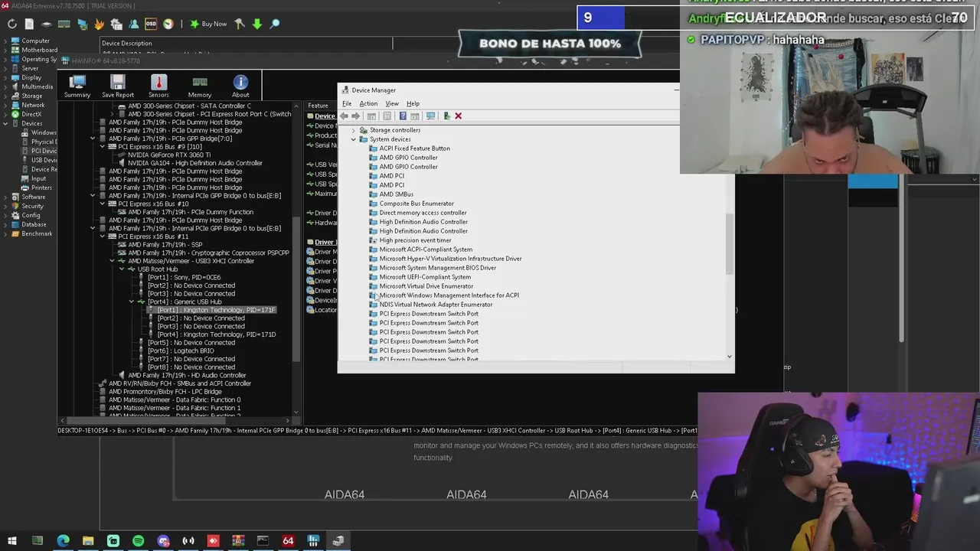980x551 pixels.
Task: Expand Storage controllers in Device Manager
Action: [x=354, y=130]
